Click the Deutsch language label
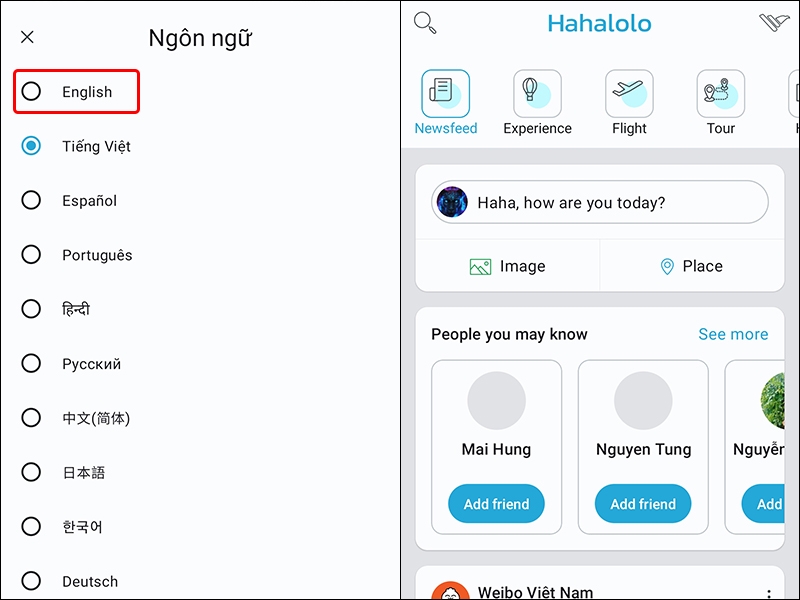This screenshot has height=600, width=800. click(x=90, y=581)
